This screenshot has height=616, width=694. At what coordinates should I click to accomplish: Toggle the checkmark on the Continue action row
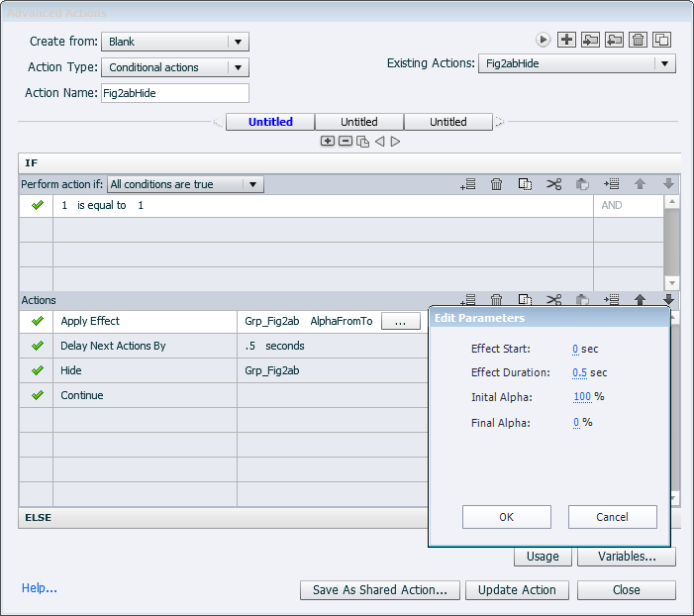click(38, 396)
